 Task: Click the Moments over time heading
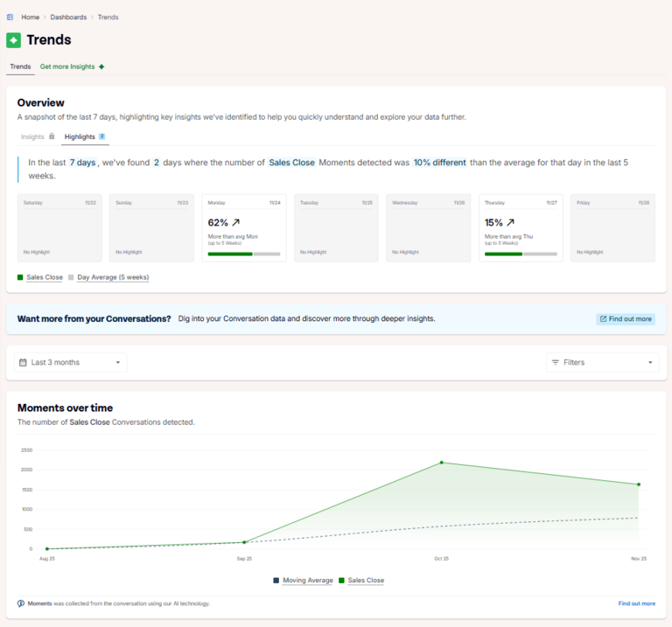point(65,408)
